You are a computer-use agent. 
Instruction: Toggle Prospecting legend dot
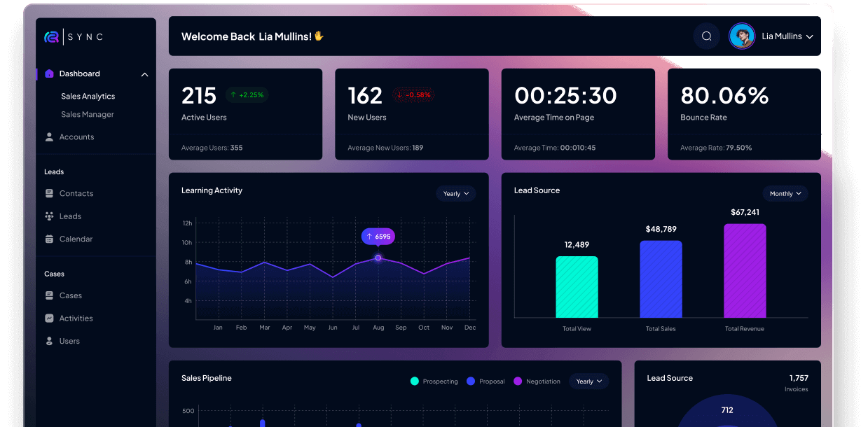click(x=415, y=381)
